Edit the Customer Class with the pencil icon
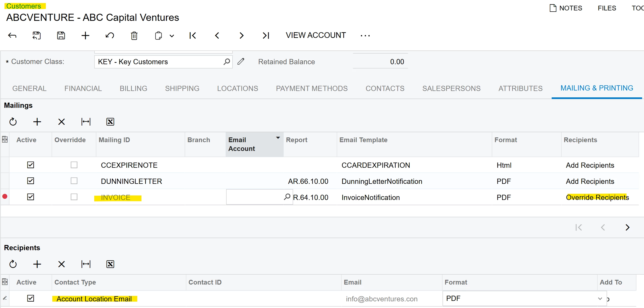 (x=241, y=62)
